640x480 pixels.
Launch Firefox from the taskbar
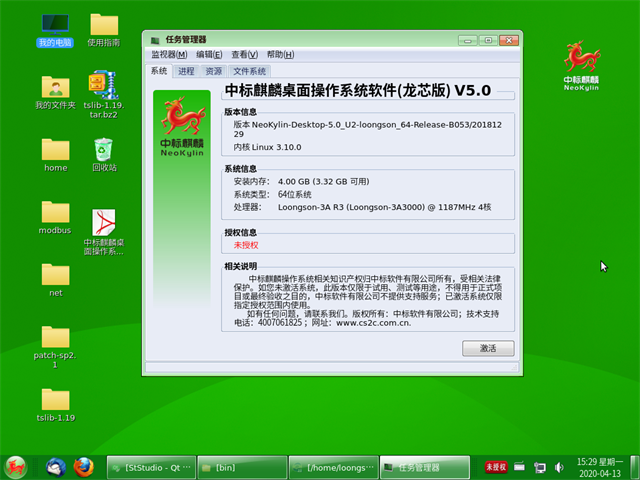pyautogui.click(x=84, y=467)
